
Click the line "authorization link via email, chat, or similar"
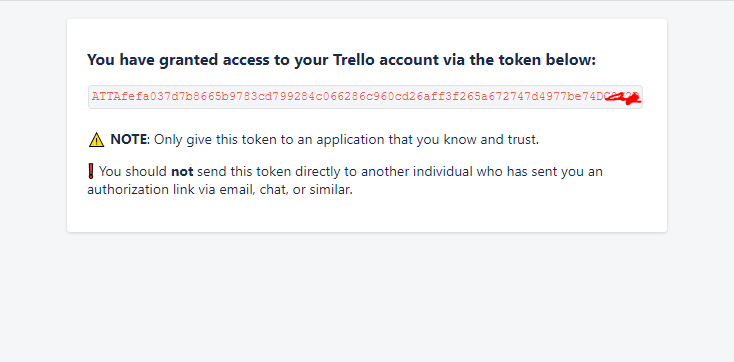220,190
